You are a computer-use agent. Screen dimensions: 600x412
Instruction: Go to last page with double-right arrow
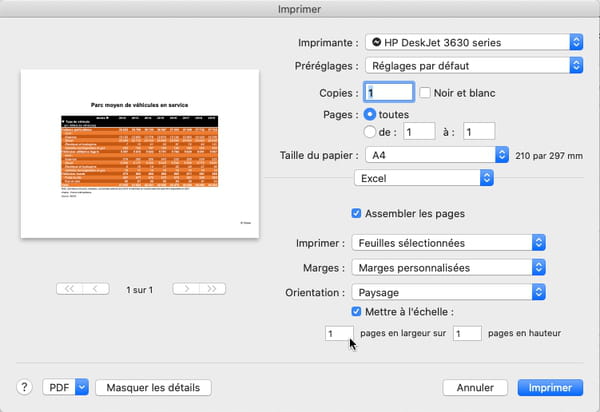[x=212, y=289]
